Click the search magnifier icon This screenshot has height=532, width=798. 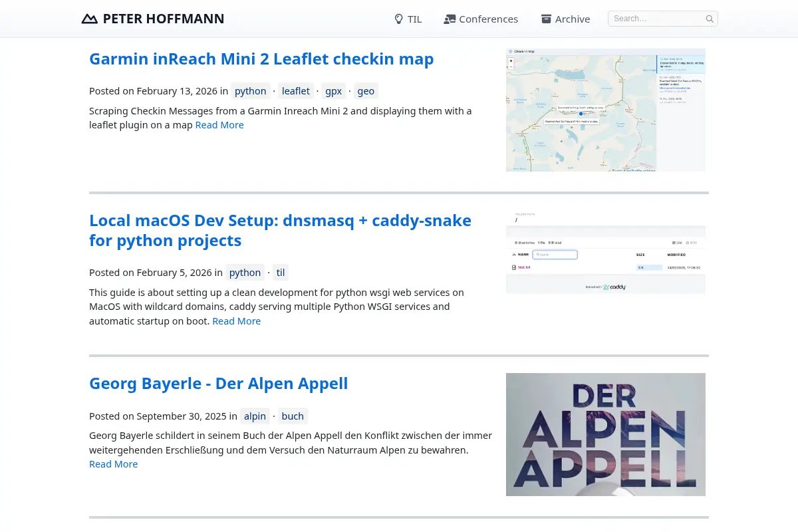point(710,19)
